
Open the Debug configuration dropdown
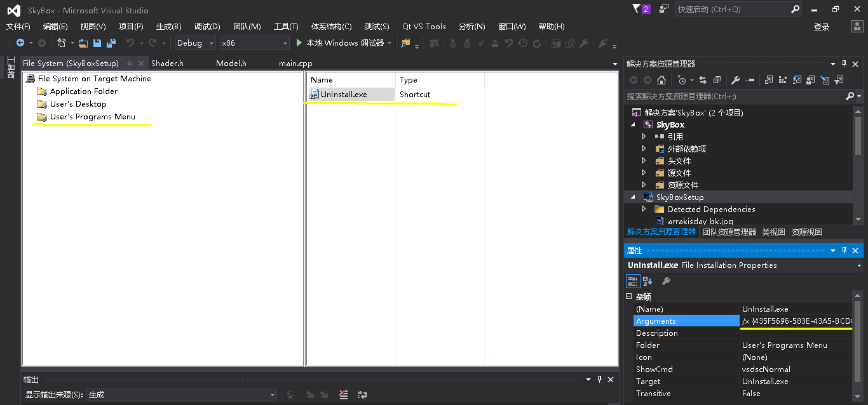click(196, 43)
